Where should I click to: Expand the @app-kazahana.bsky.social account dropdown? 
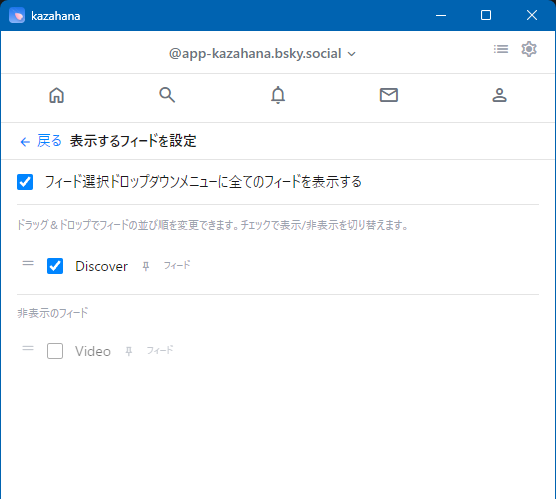[x=262, y=54]
